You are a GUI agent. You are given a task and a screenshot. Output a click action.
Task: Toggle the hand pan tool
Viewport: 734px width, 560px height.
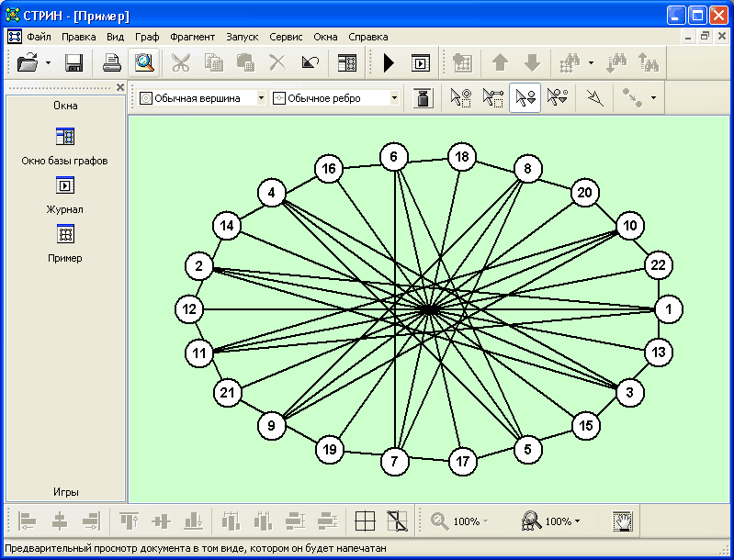[622, 521]
